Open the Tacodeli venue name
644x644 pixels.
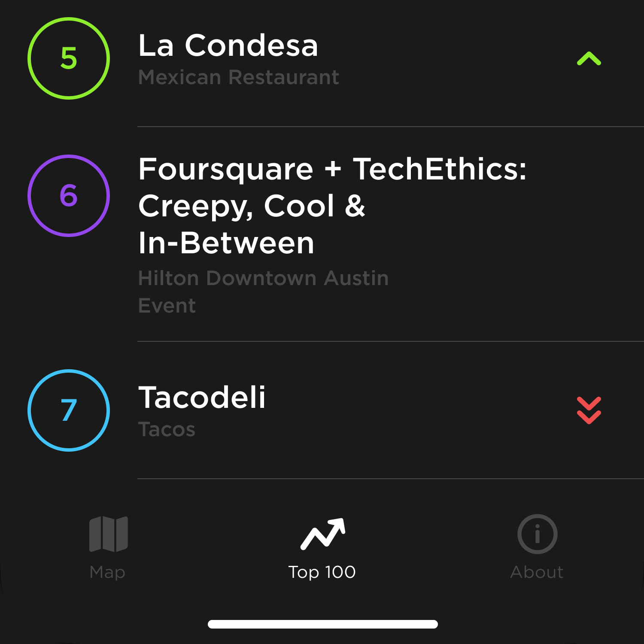coord(202,398)
